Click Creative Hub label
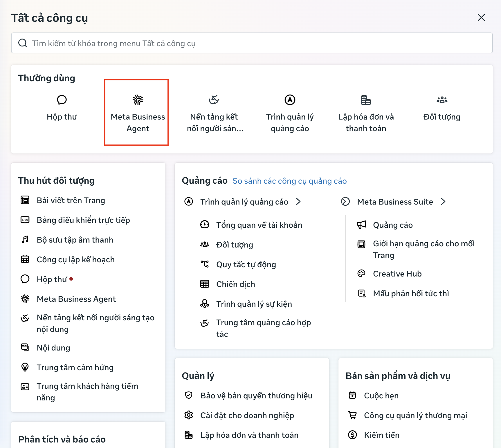 point(397,274)
